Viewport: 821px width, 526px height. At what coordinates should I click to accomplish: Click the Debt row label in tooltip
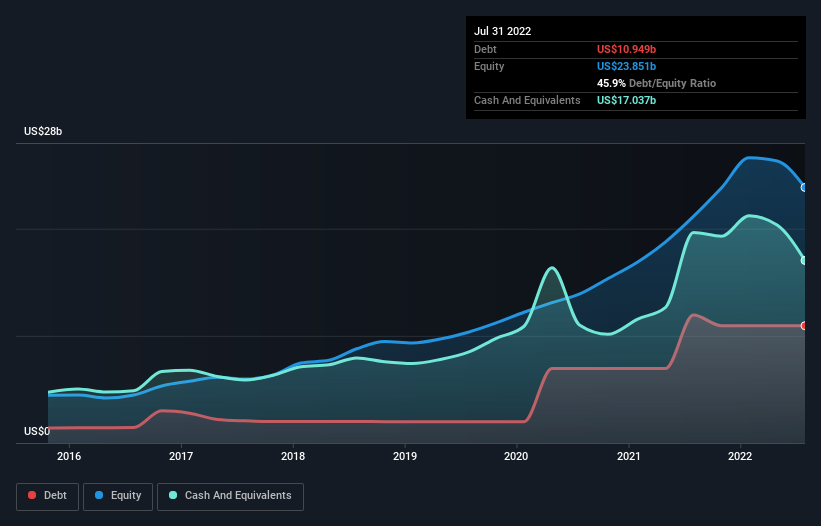(485, 49)
